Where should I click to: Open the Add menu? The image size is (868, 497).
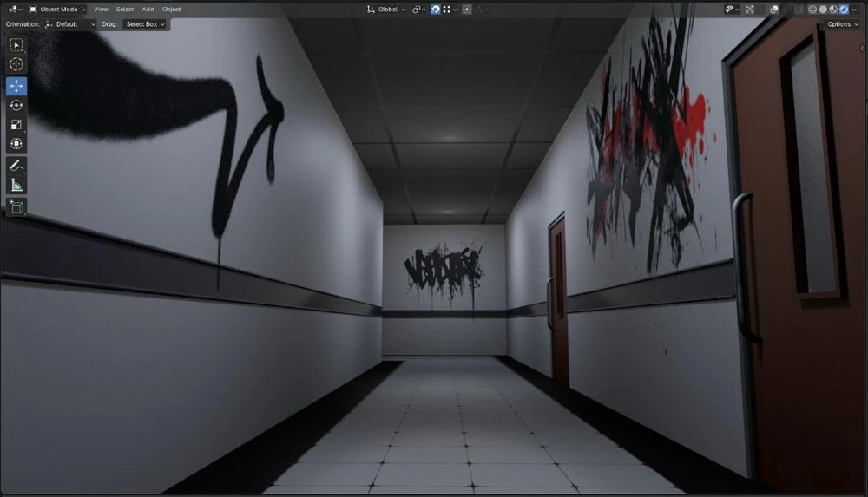coord(148,9)
